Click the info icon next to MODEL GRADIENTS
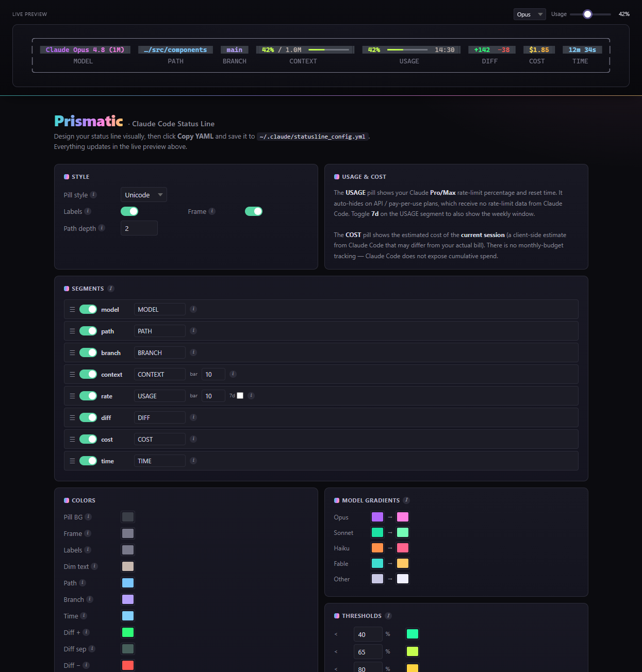The height and width of the screenshot is (672, 642). coord(406,500)
